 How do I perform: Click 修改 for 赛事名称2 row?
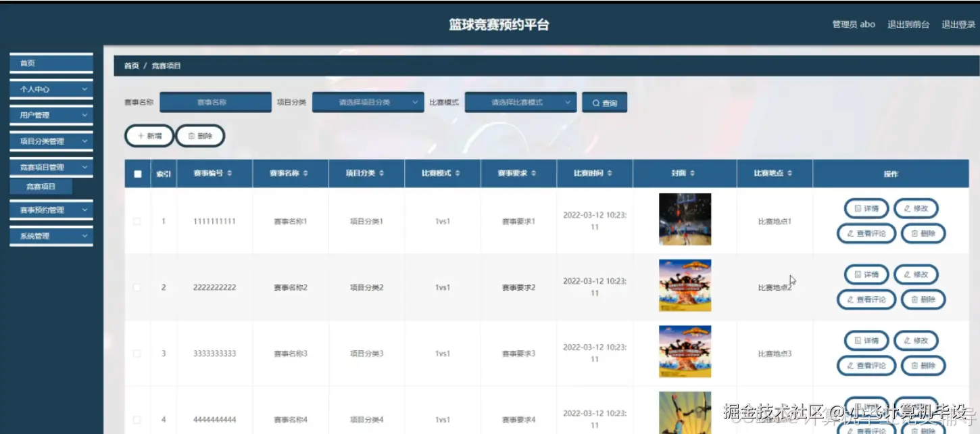(x=916, y=274)
